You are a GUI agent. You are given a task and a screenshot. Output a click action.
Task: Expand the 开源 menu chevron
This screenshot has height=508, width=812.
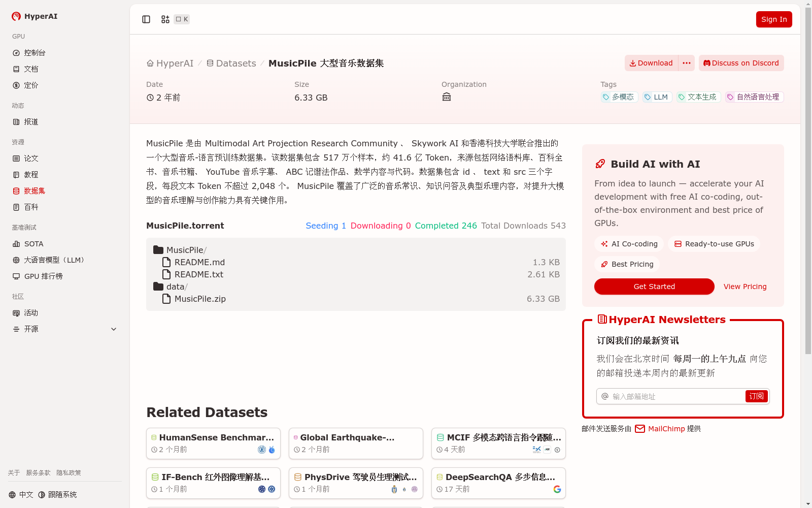[114, 329]
